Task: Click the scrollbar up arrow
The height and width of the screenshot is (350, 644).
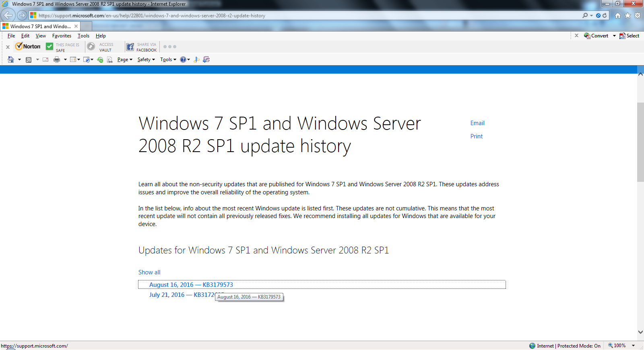Action: (640, 74)
